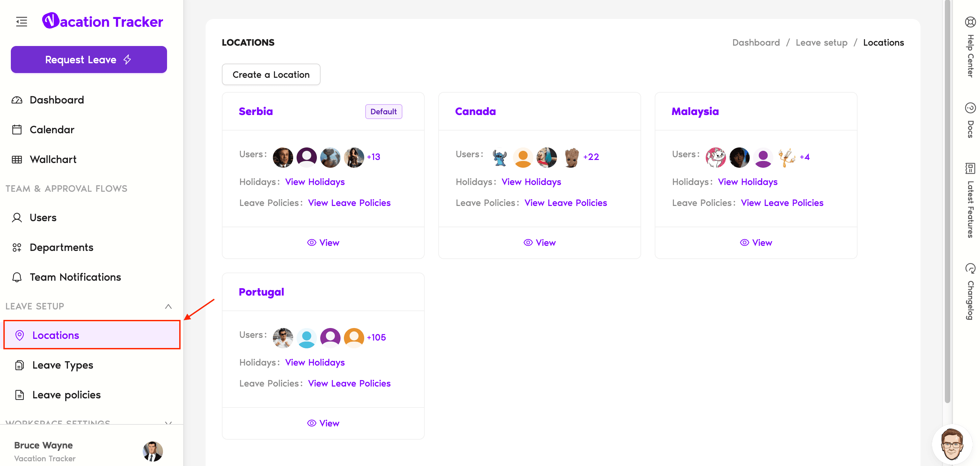Click Bruce Wayne's profile avatar

(x=153, y=451)
